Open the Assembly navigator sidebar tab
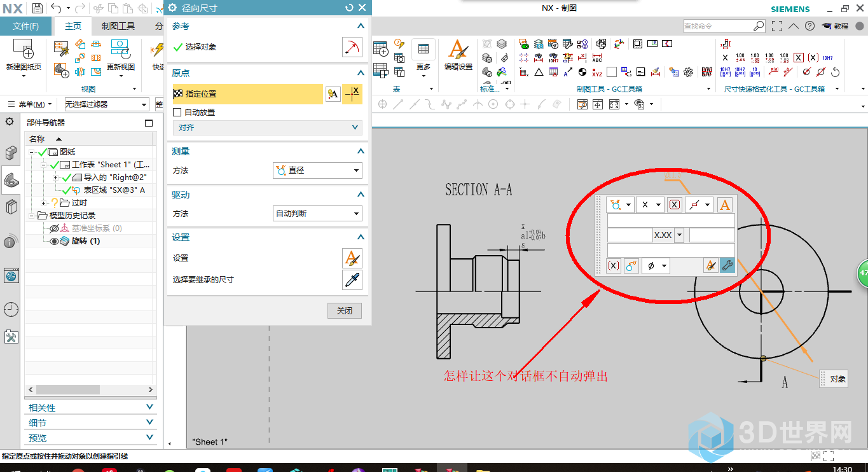868x472 pixels. 11,153
